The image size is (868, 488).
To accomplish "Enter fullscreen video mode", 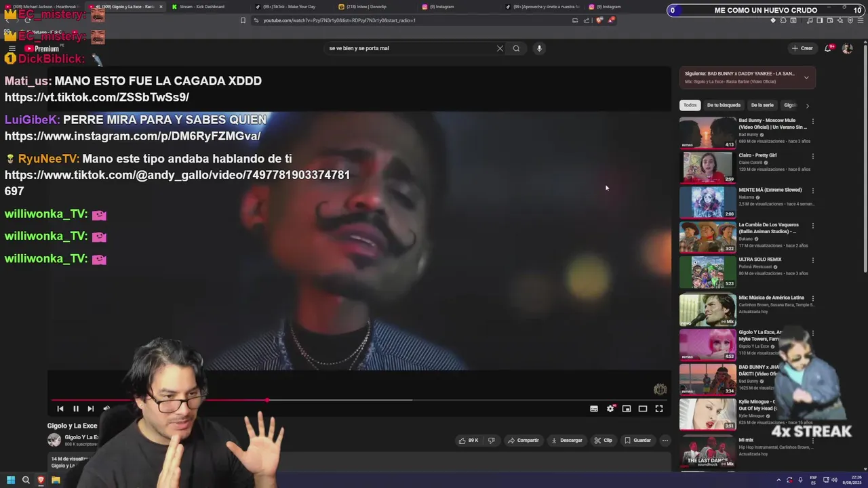I will coord(659,409).
